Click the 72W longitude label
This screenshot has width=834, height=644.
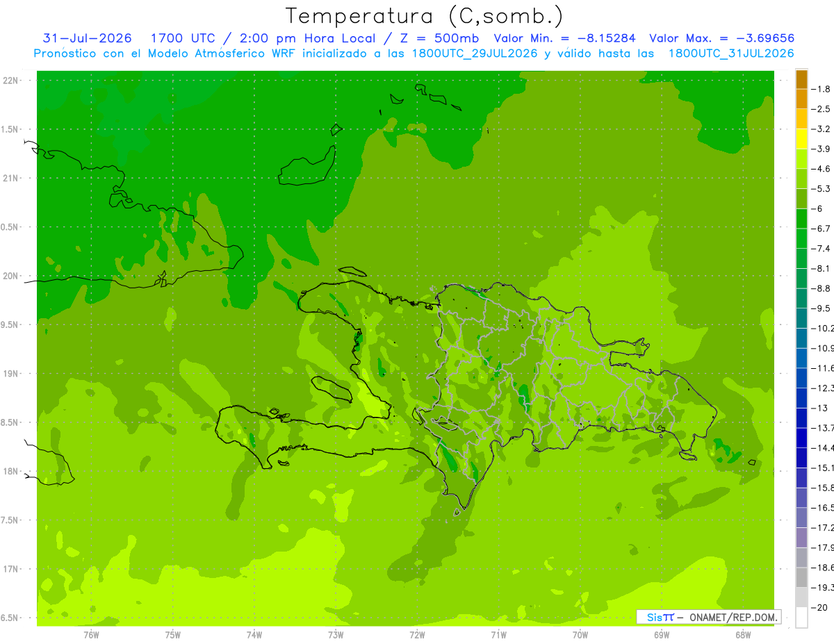(417, 634)
